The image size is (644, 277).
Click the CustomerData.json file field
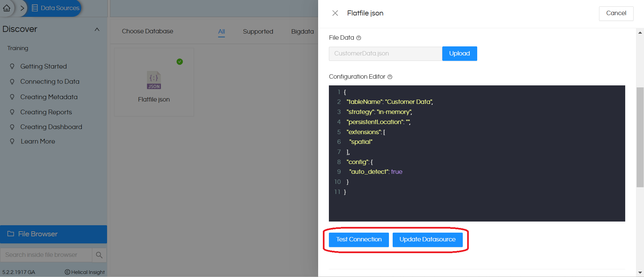pyautogui.click(x=385, y=53)
